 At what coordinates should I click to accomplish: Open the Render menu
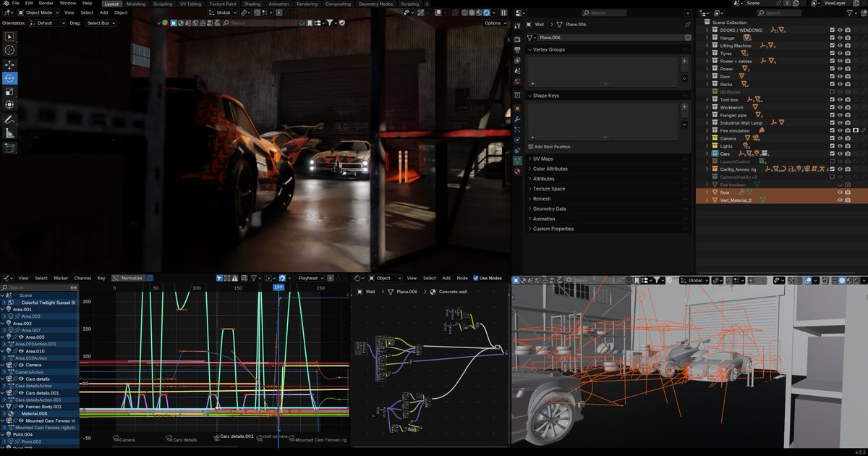tap(46, 4)
